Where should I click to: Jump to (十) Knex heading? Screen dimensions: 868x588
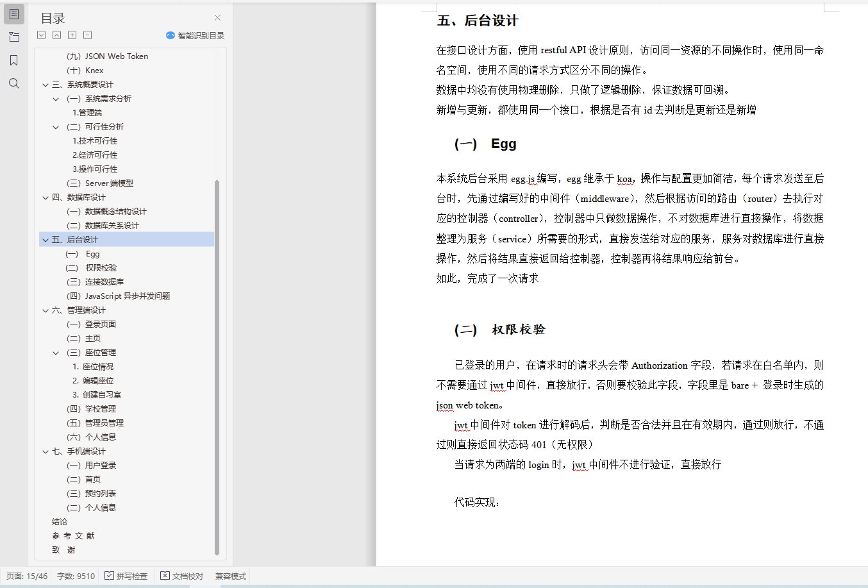85,71
